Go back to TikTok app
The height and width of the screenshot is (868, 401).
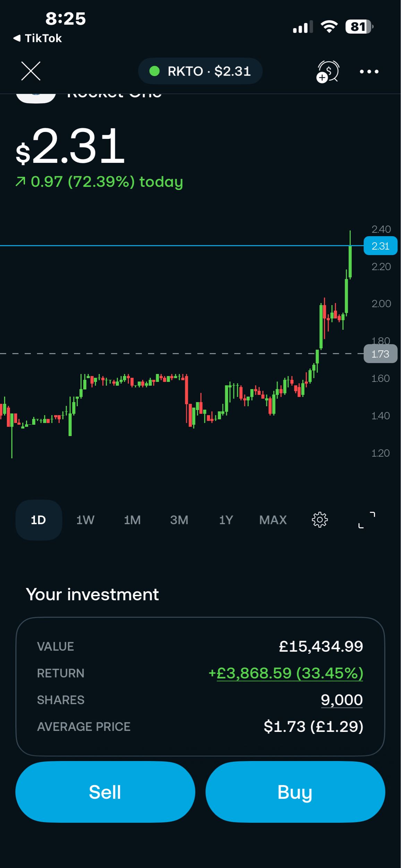[37, 38]
